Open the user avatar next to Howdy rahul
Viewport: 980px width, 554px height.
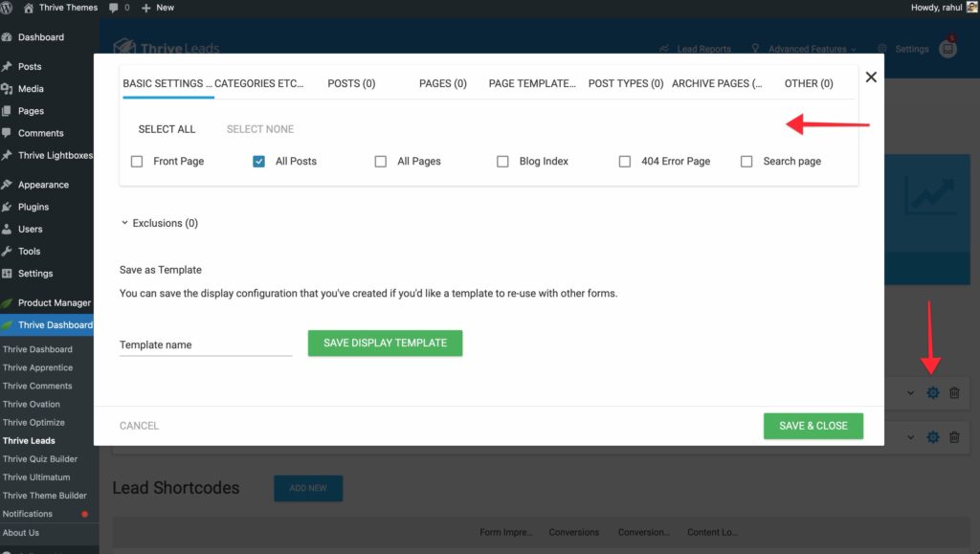(971, 8)
